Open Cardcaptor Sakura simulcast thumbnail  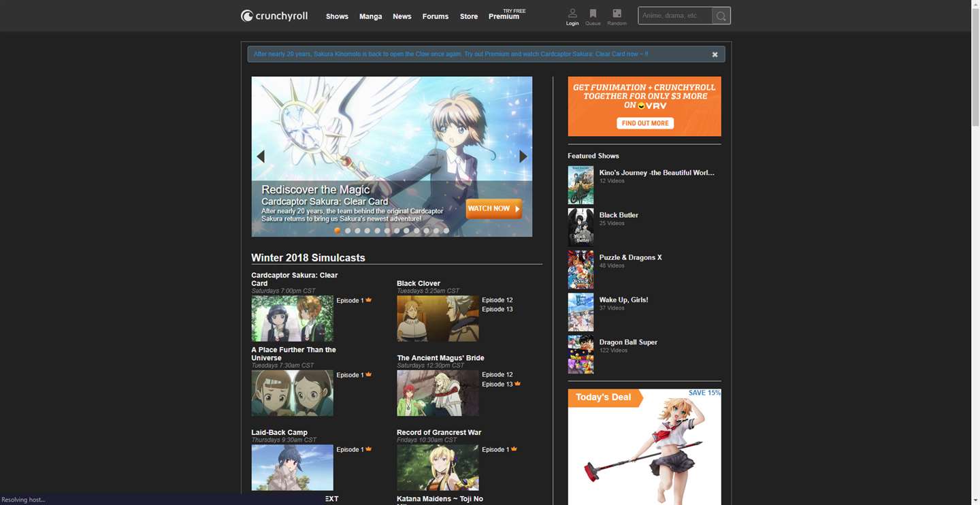[x=292, y=319]
